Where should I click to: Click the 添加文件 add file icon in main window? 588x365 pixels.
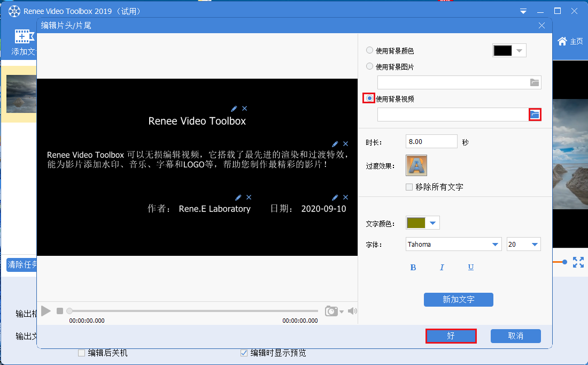(24, 37)
